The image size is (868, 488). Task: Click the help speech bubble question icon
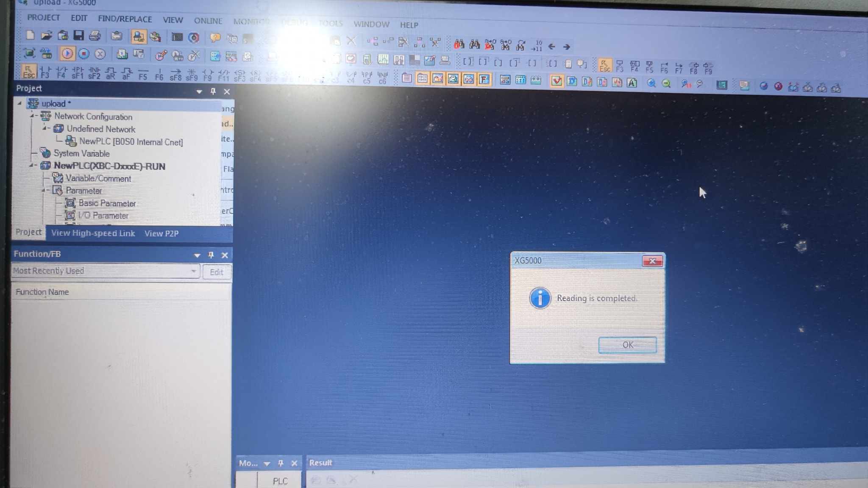(215, 38)
